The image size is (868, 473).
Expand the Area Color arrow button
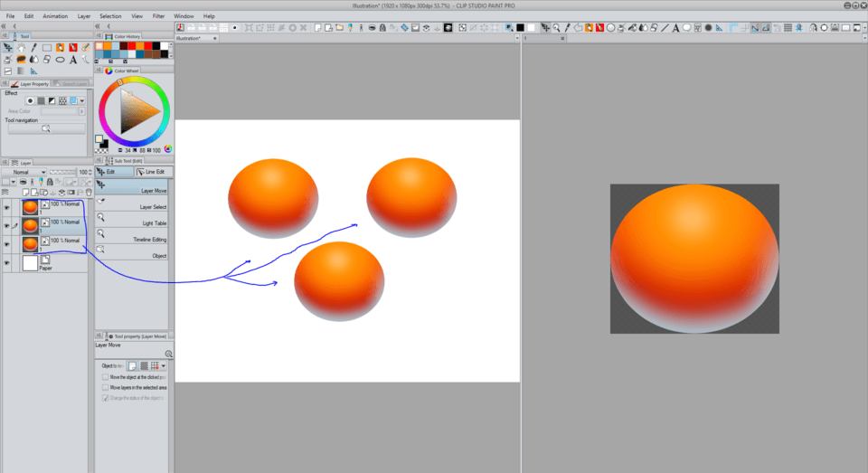click(x=82, y=111)
